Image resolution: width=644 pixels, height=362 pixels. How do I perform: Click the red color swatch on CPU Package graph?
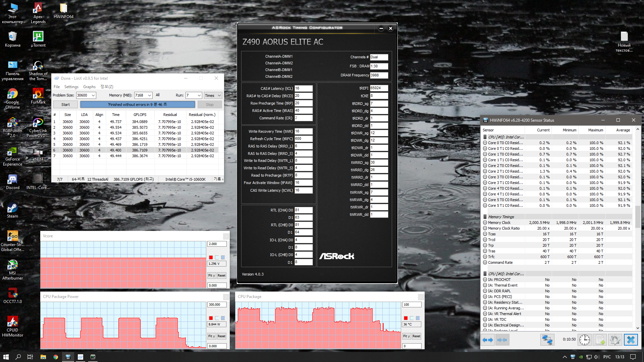pyautogui.click(x=406, y=318)
